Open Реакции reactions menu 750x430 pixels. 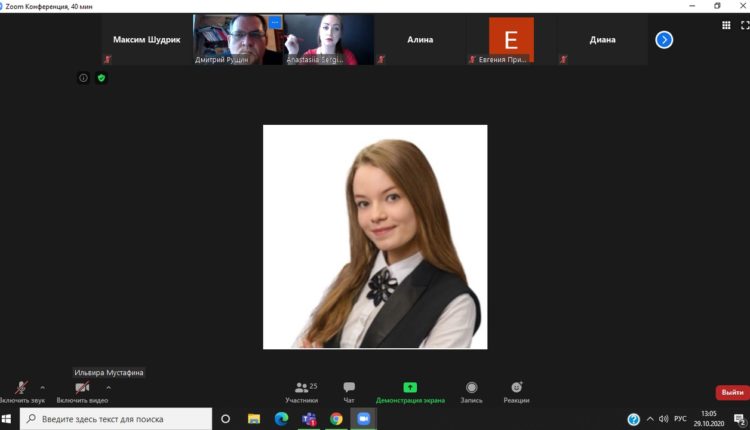[517, 392]
